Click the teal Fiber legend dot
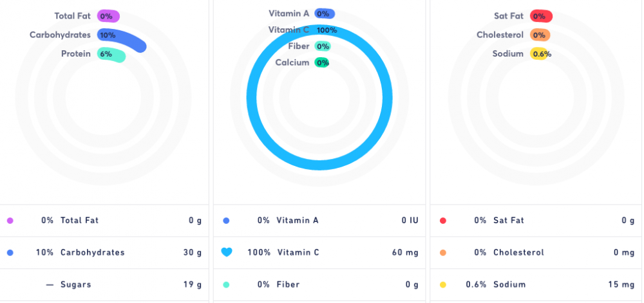 click(x=226, y=284)
